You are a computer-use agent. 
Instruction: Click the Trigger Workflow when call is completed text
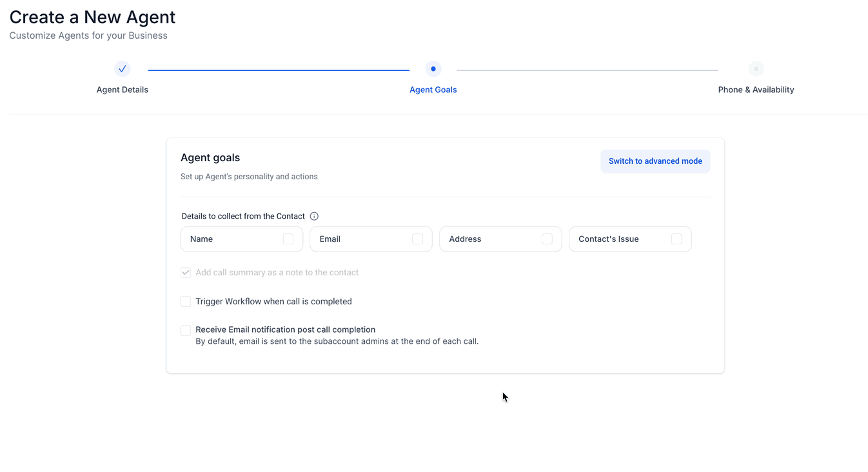pos(273,302)
